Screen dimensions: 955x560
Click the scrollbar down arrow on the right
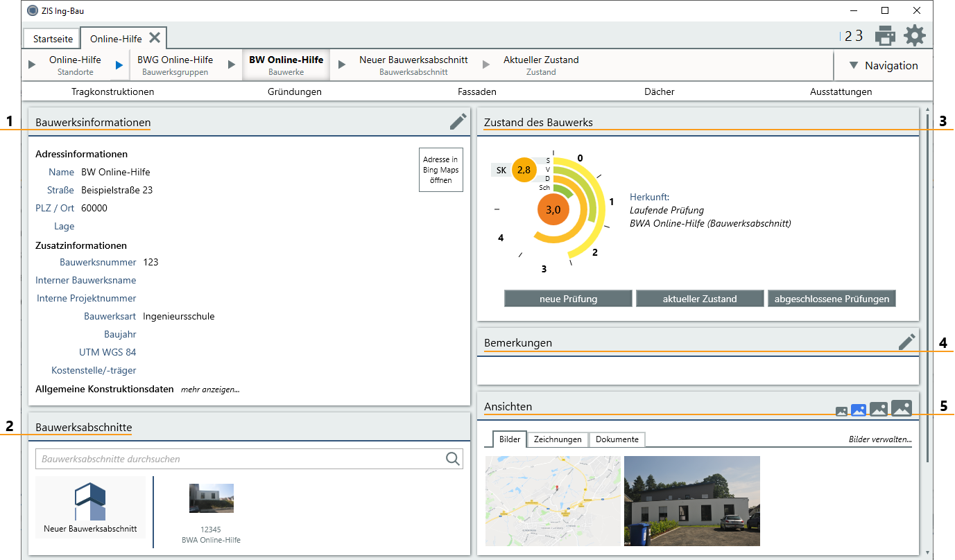click(928, 552)
